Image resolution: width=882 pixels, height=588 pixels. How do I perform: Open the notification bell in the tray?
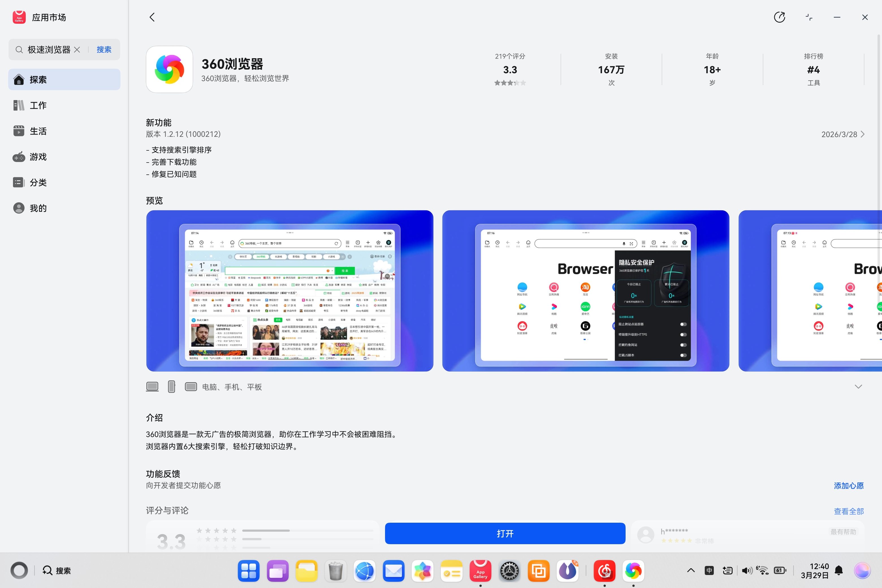click(839, 571)
